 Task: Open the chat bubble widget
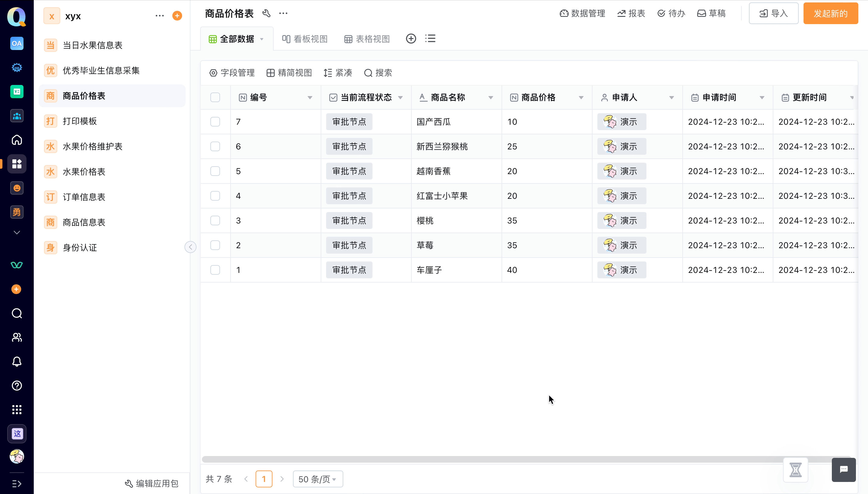click(x=844, y=470)
